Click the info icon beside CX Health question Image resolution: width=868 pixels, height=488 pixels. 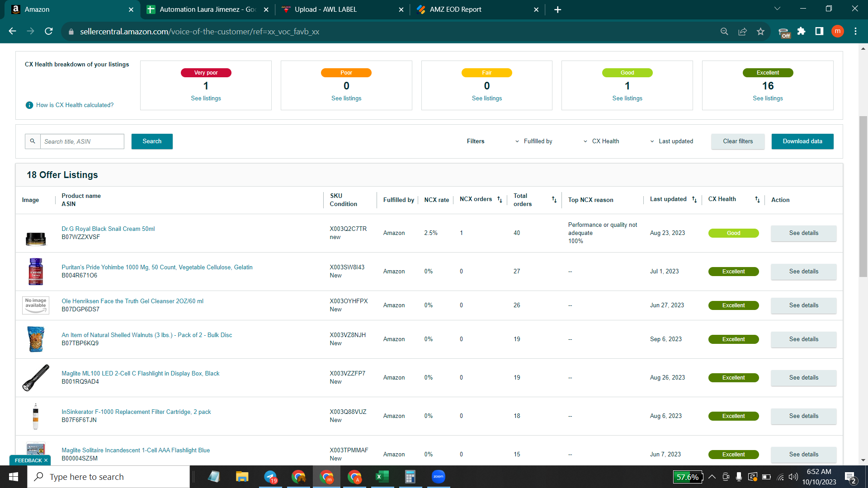click(29, 105)
